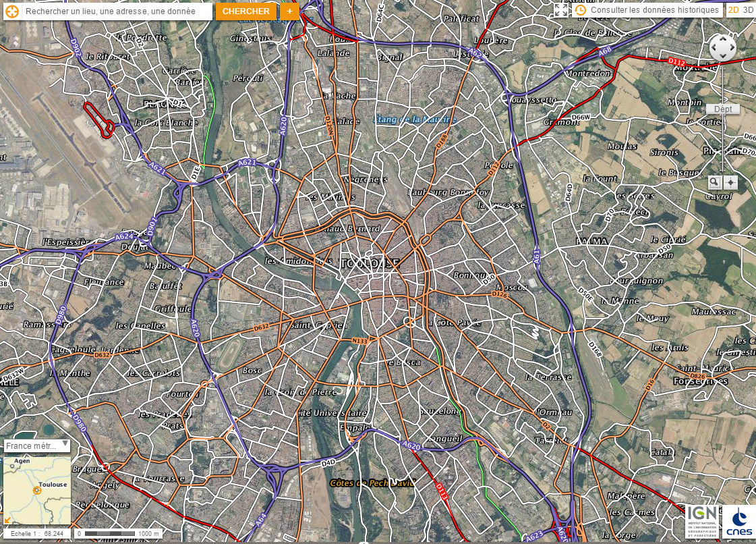Click the 'D168' road label
The width and height of the screenshot is (756, 544).
(x=595, y=349)
